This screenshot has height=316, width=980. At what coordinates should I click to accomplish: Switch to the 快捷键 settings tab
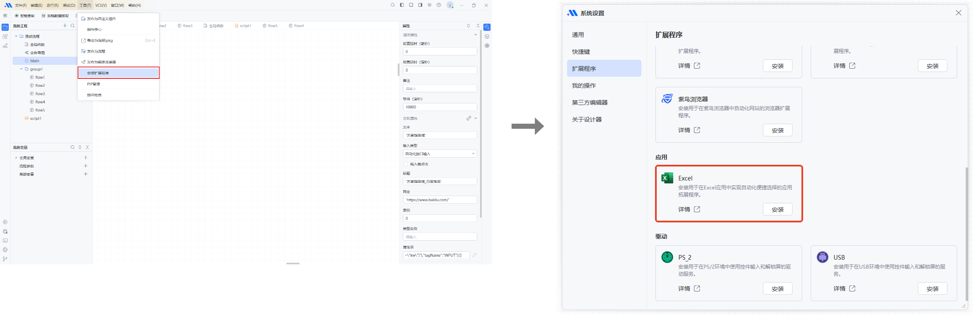[581, 52]
